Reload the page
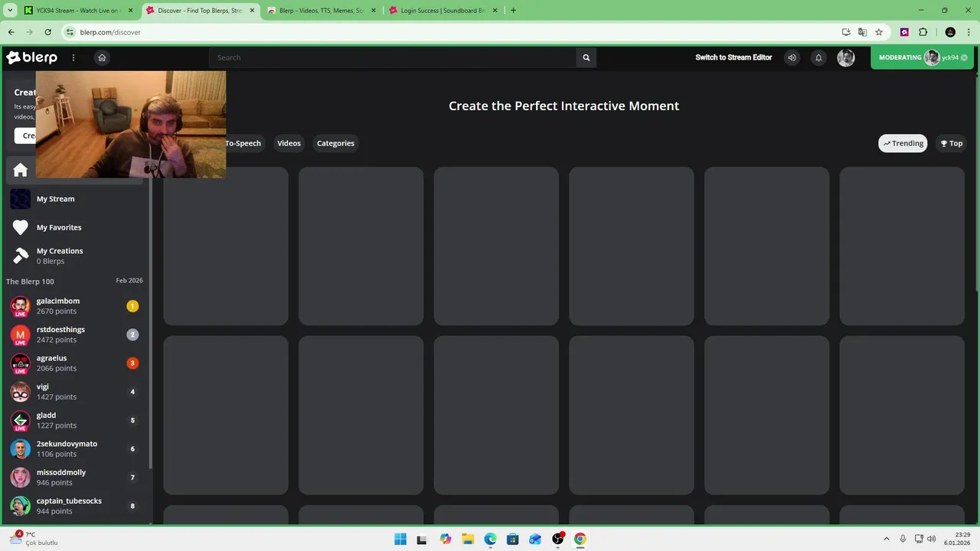 [47, 32]
